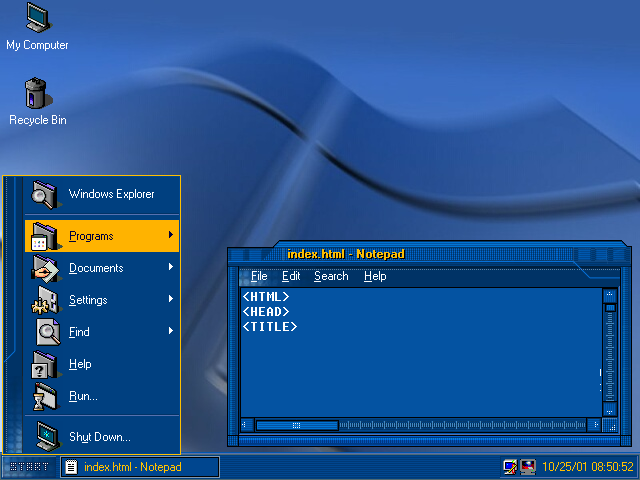Choose the Run... label
Image resolution: width=640 pixels, height=480 pixels.
pos(83,396)
